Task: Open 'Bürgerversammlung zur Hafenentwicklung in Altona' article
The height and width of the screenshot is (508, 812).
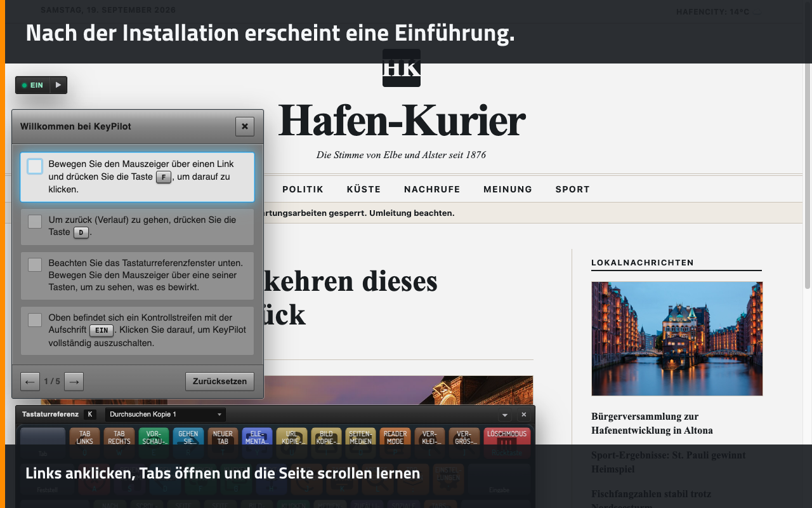Action: pyautogui.click(x=652, y=424)
